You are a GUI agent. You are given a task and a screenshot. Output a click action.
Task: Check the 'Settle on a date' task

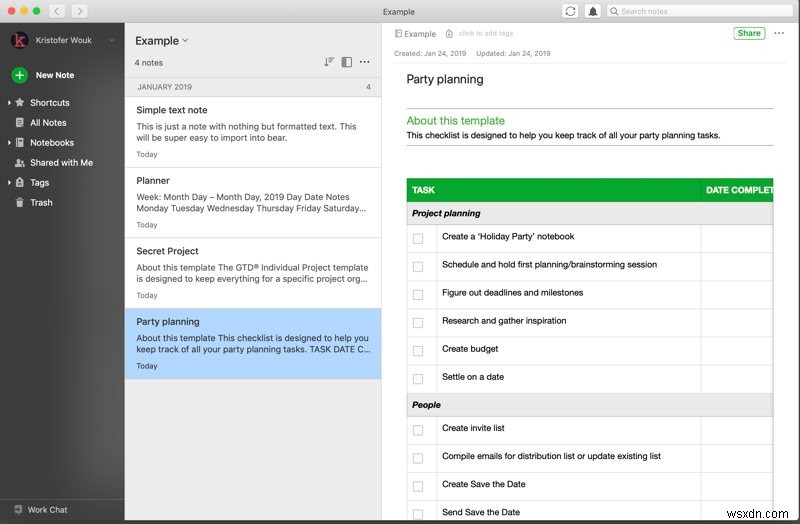point(418,379)
